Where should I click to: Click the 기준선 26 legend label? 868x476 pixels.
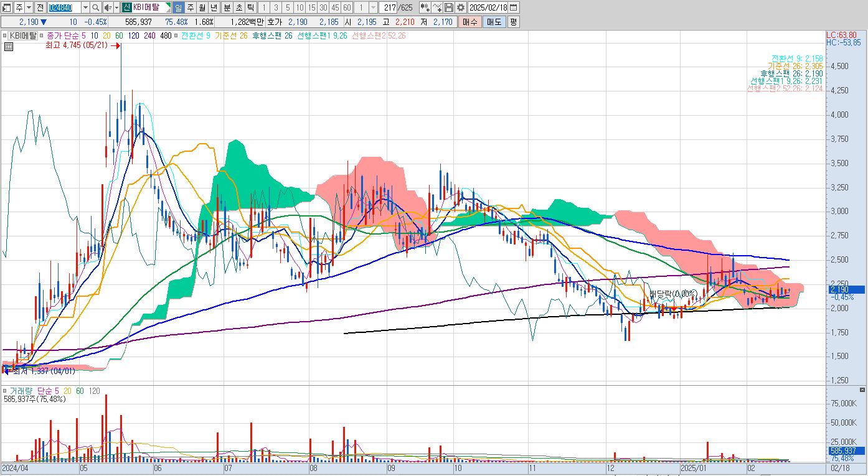[x=232, y=35]
